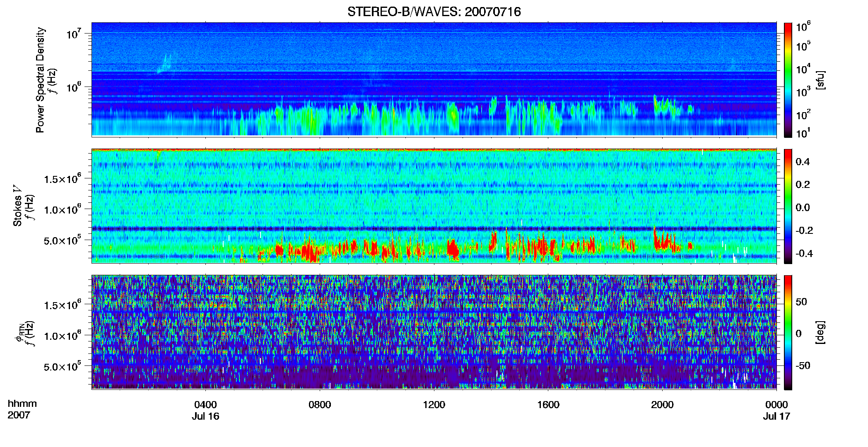Screen dimensions: 868x447
Task: Click the 0000 time tick label
Action: (776, 405)
